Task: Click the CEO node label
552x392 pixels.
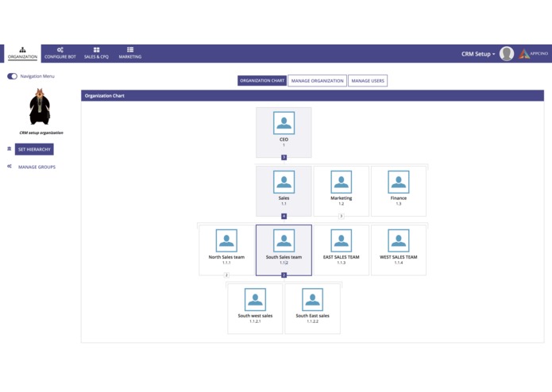Action: coord(284,139)
